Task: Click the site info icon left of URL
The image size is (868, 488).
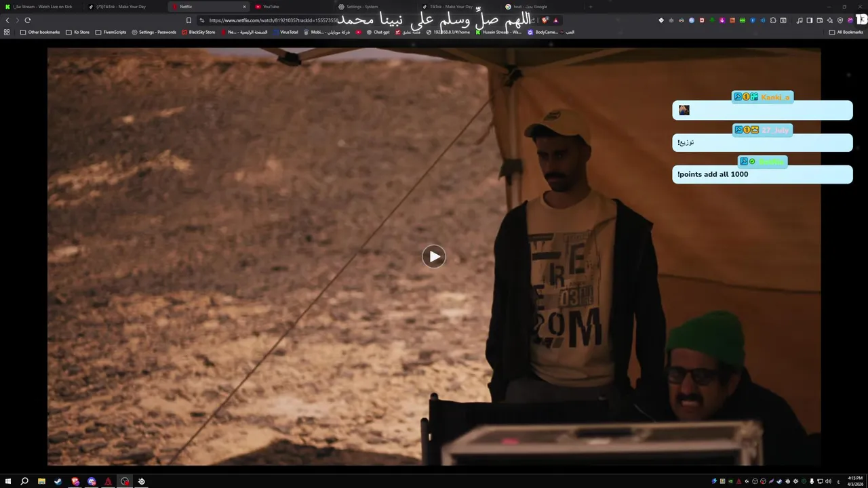Action: point(202,20)
